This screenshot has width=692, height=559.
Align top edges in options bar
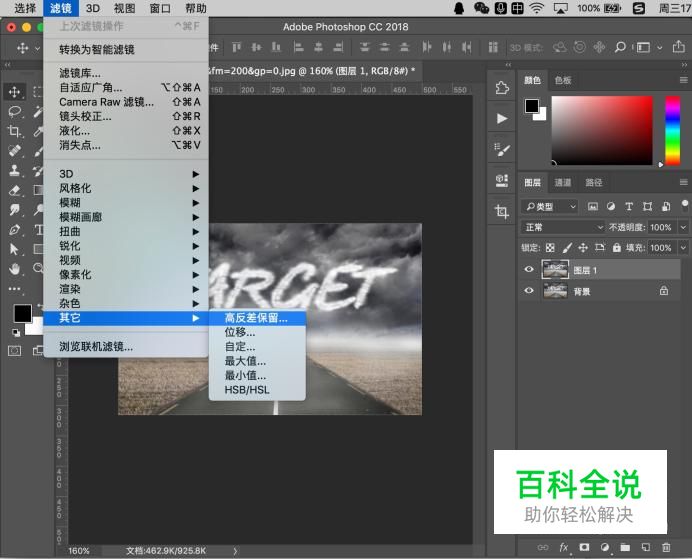237,47
